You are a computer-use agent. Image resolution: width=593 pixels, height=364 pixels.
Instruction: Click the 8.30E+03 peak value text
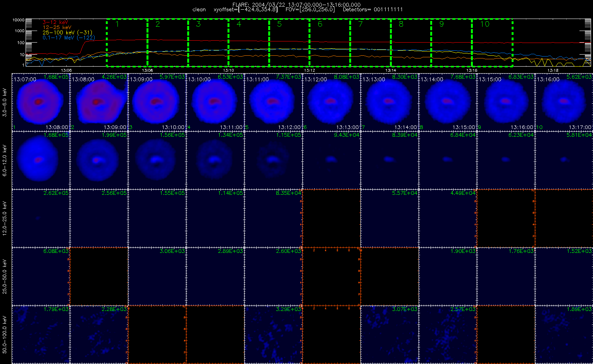(x=405, y=77)
